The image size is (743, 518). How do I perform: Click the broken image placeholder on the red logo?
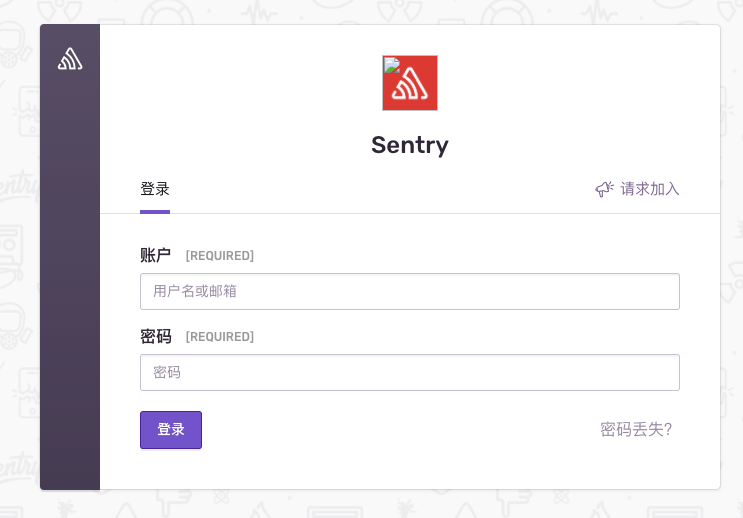[390, 64]
